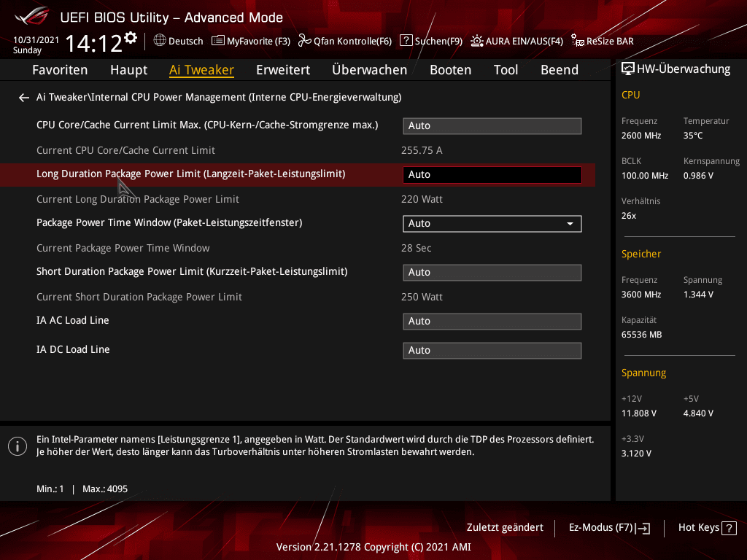Switch to the Beend tab
This screenshot has width=747, height=560.
560,70
